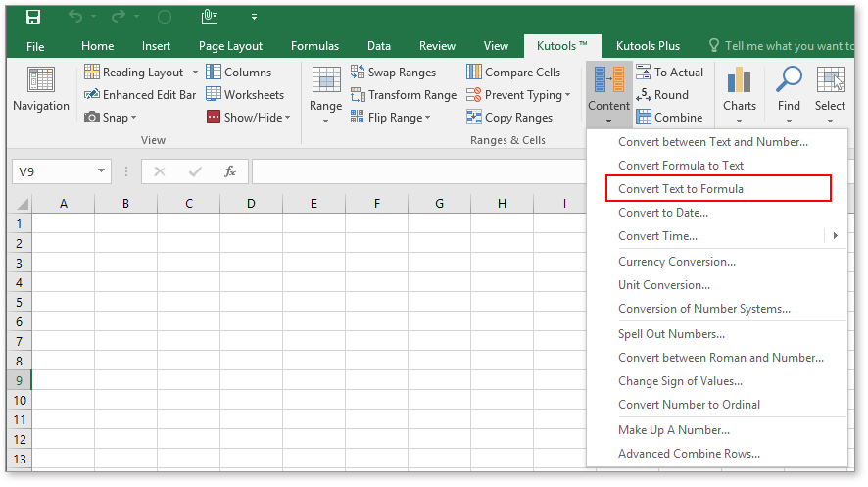Switch to the Formulas tab

pos(315,46)
